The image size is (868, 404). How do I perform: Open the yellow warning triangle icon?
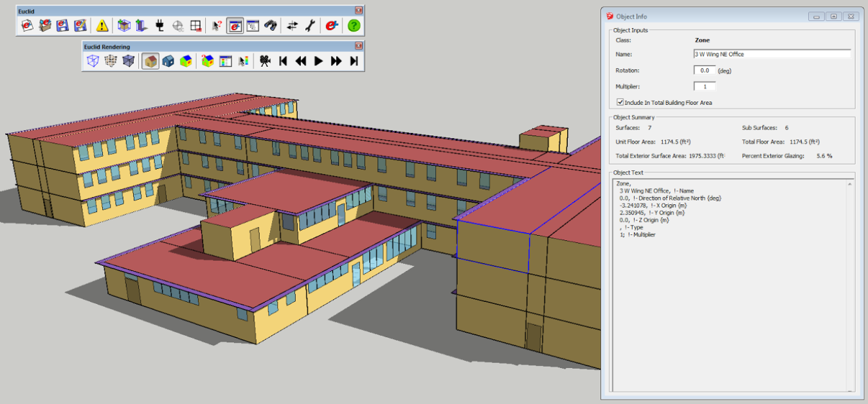click(102, 26)
